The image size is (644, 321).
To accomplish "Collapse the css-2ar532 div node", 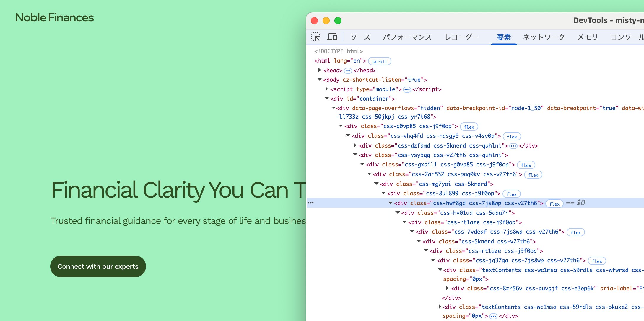I will [369, 174].
